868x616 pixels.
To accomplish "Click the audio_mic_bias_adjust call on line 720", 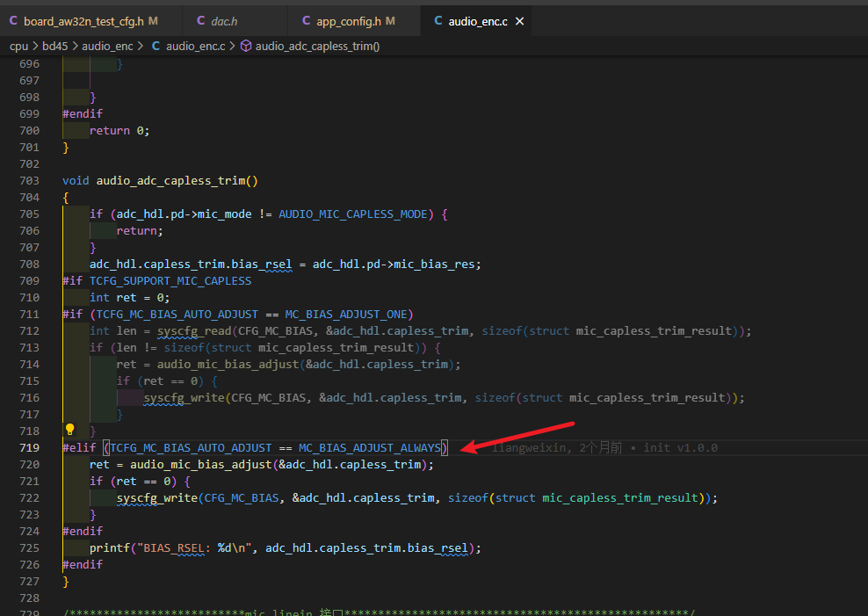I will coord(201,464).
